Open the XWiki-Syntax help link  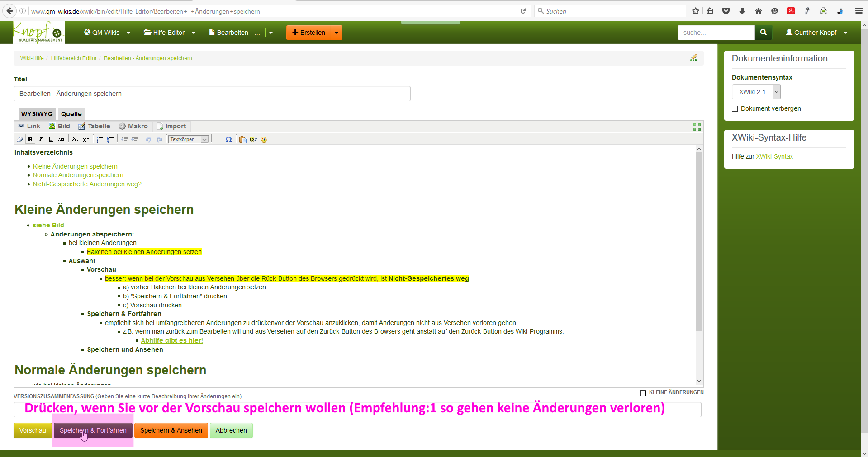pyautogui.click(x=774, y=156)
